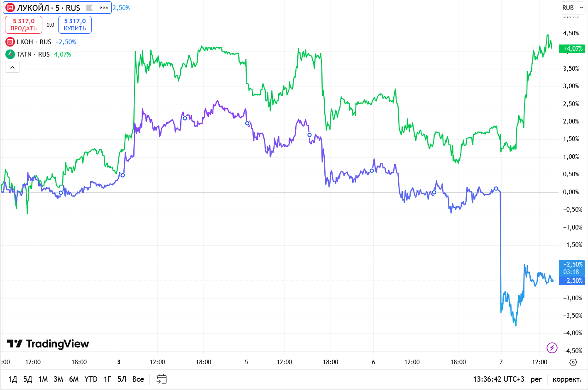
Task: Toggle the коррект. adjustment option
Action: [x=567, y=379]
